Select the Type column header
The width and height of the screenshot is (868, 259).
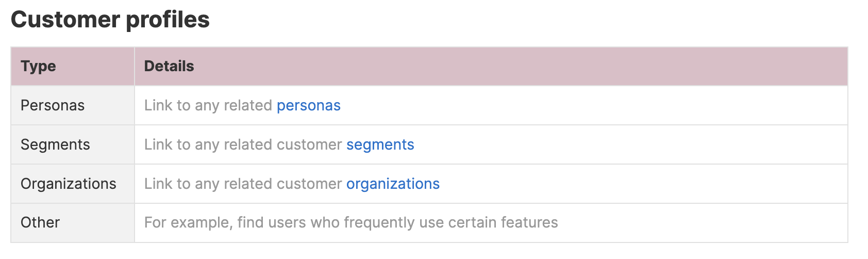[73, 66]
